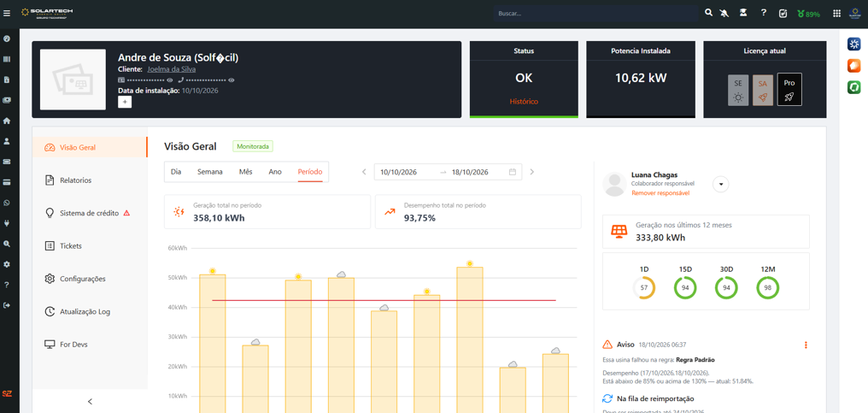The width and height of the screenshot is (868, 413).
Task: Focus the Buscar search field
Action: 595,14
